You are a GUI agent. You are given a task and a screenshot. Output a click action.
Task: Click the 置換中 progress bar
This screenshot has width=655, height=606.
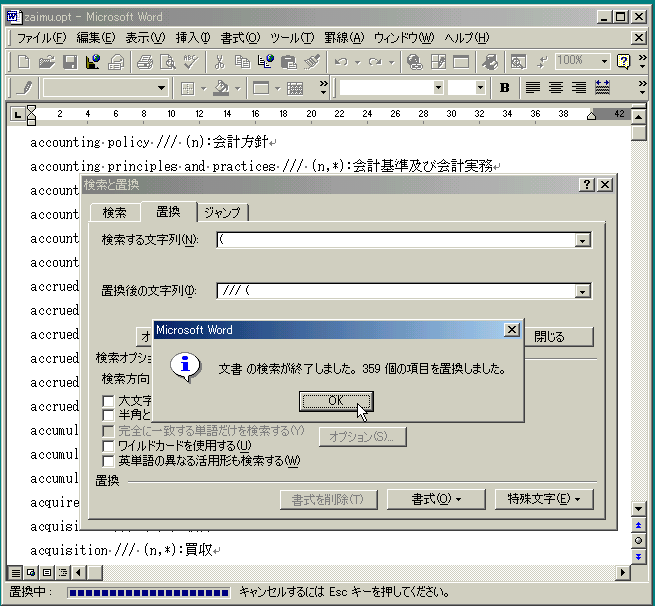point(149,593)
